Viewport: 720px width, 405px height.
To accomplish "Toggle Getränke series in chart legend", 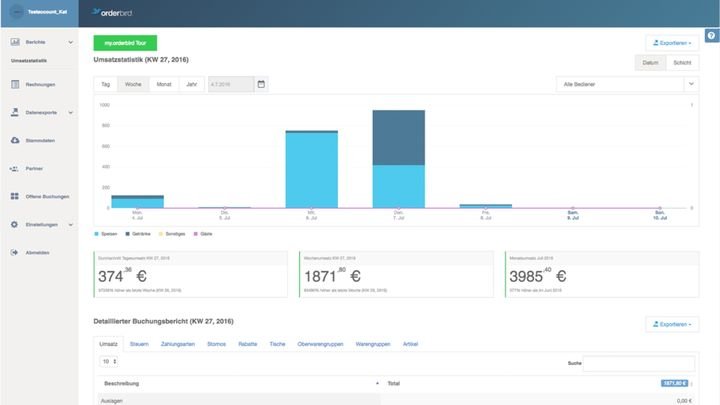I will (x=137, y=233).
